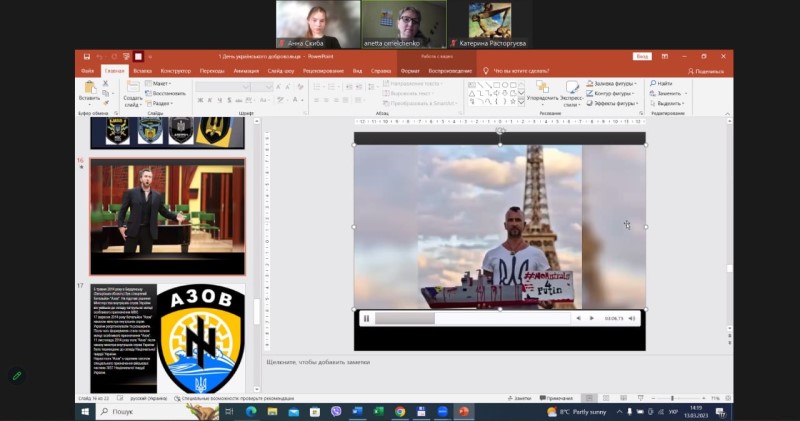Image resolution: width=800 pixels, height=421 pixels.
Task: Open Контур фигуры shape outline
Action: (610, 93)
